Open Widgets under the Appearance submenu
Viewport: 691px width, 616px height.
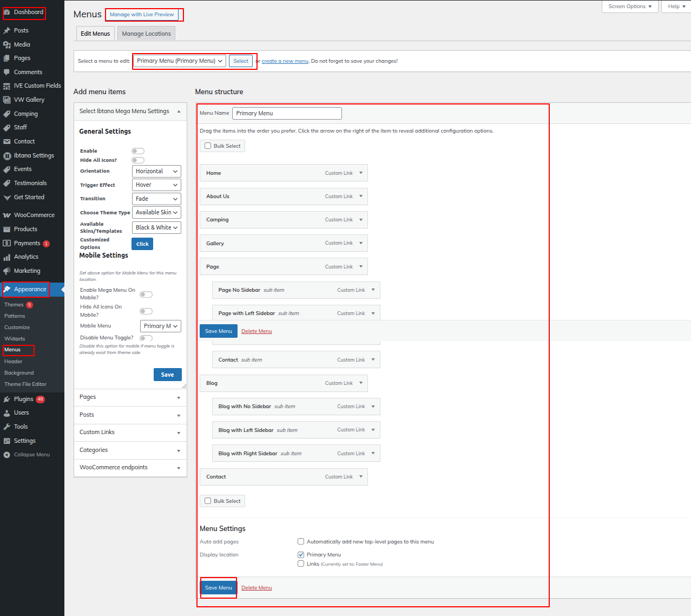pos(15,339)
